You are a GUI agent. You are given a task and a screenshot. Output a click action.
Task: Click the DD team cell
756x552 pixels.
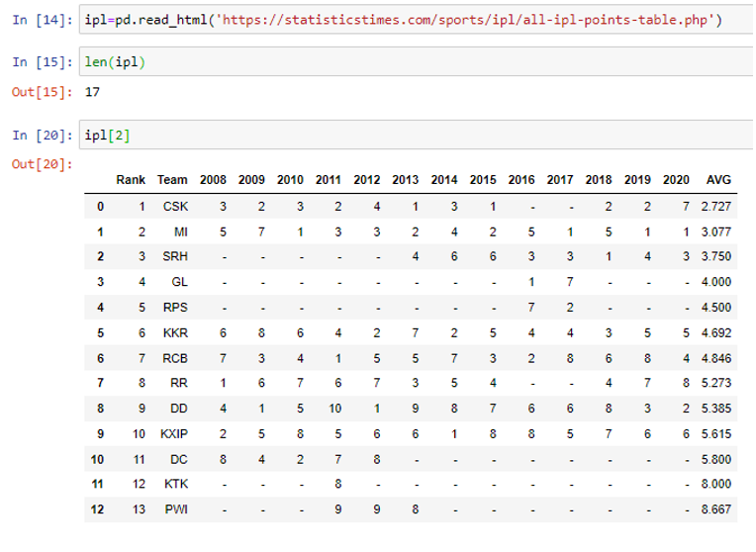point(179,409)
